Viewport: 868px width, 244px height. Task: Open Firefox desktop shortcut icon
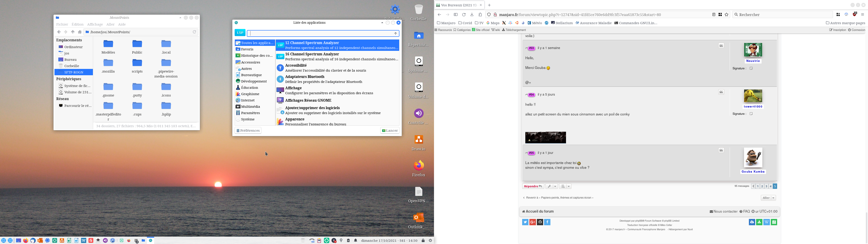tap(418, 165)
